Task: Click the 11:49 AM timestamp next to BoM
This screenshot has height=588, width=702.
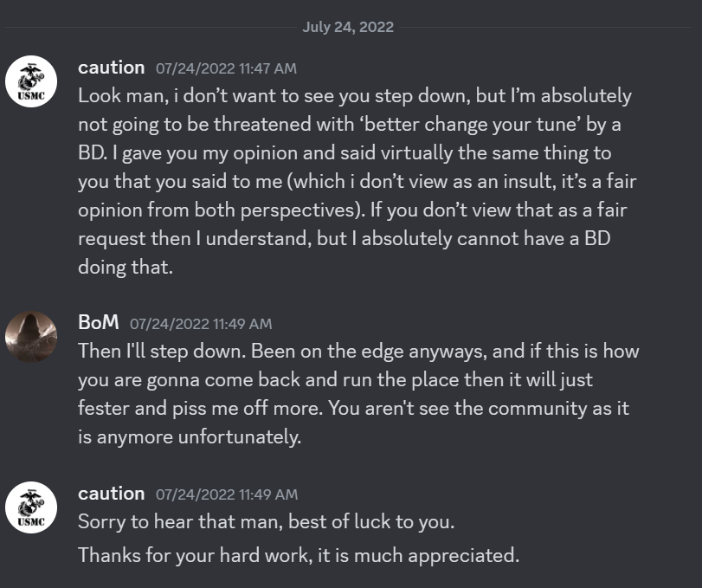Action: pyautogui.click(x=201, y=324)
